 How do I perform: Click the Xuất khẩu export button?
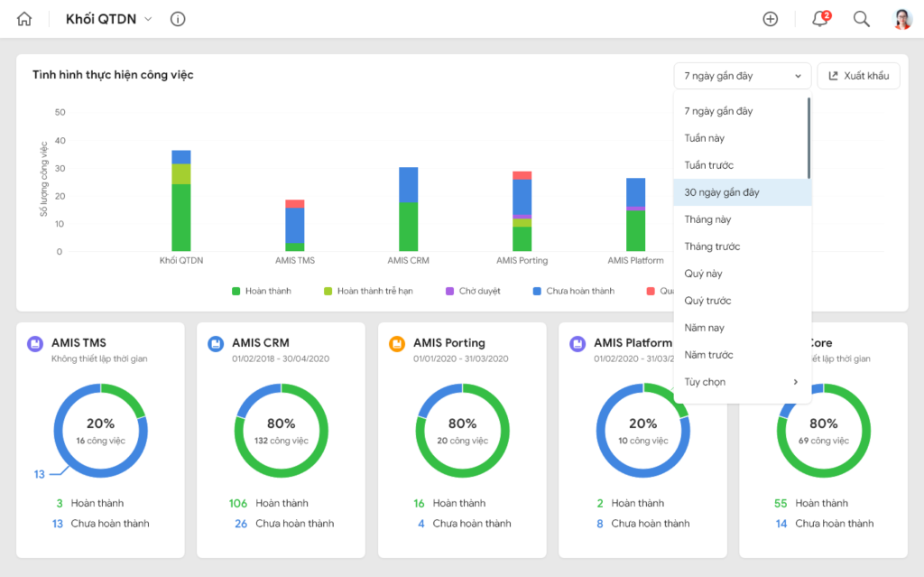coord(859,76)
